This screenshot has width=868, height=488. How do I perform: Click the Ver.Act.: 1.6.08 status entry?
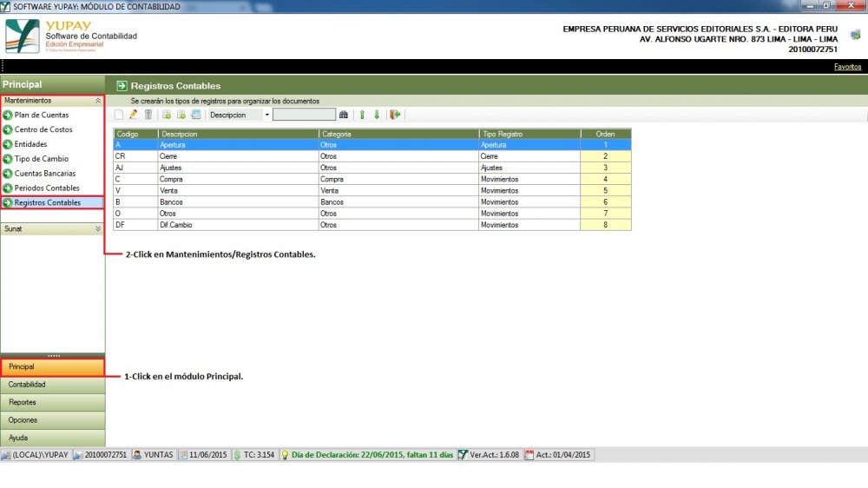(490, 455)
